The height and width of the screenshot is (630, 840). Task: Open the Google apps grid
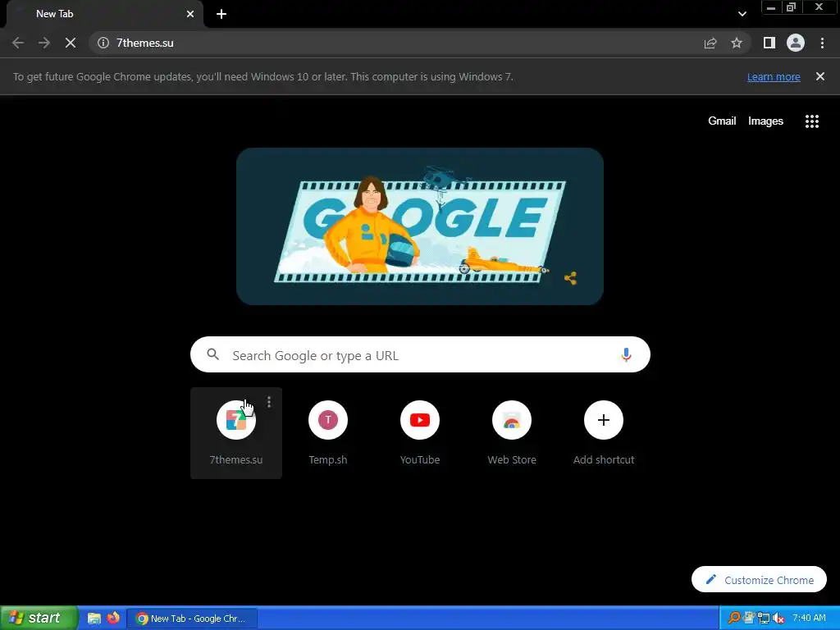(812, 121)
